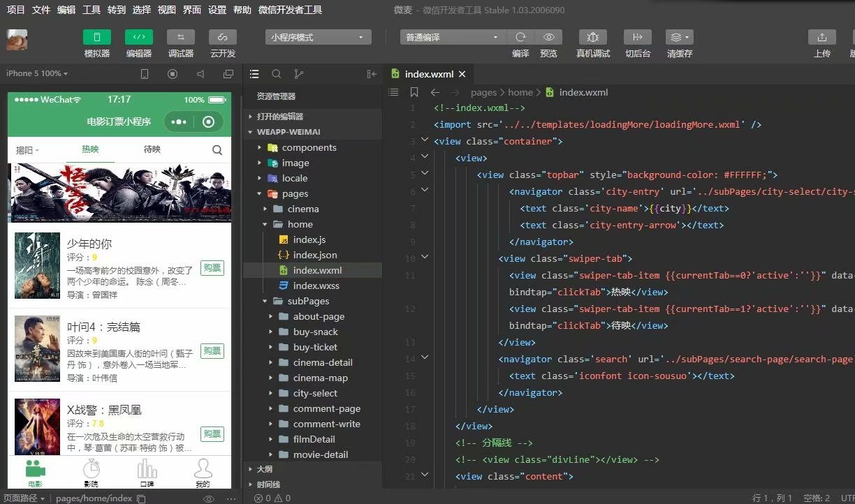855x504 pixels.
Task: Click the simulator phone device icon
Action: tap(145, 74)
